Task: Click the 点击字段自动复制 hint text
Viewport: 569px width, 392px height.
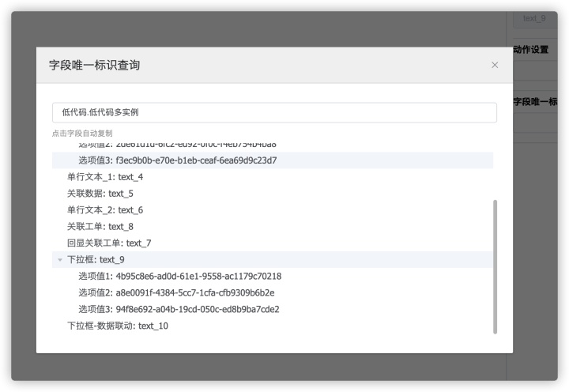Action: [x=82, y=134]
